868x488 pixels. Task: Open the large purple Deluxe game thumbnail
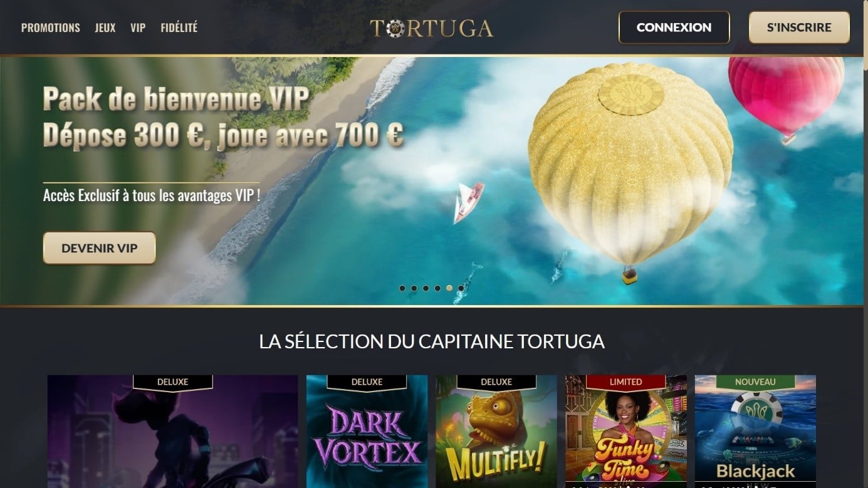click(x=172, y=432)
